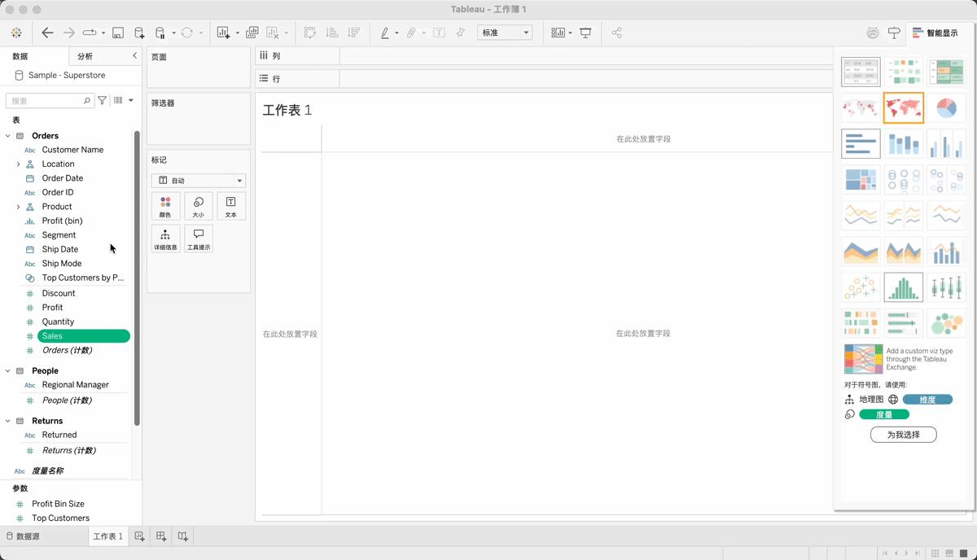Viewport: 977px width, 560px height.
Task: Open the 标准 fit view dropdown
Action: [505, 33]
